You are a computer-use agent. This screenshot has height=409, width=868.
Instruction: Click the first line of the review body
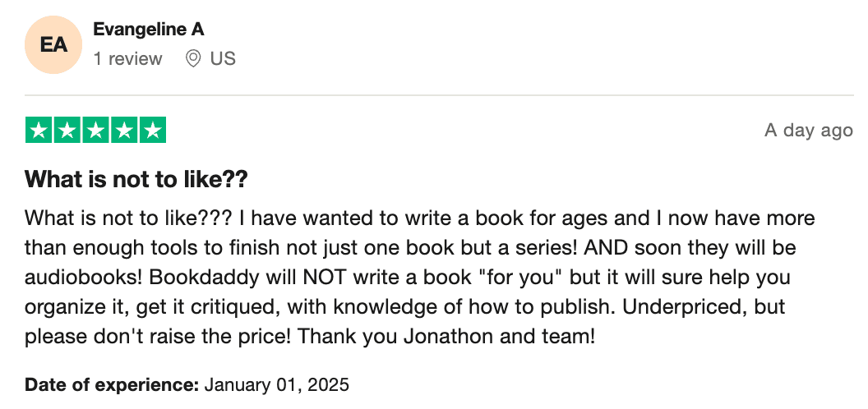click(x=419, y=218)
